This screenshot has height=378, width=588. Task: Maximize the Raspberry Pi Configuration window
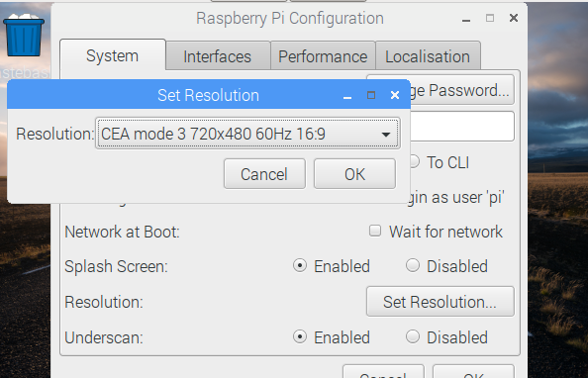click(x=490, y=18)
